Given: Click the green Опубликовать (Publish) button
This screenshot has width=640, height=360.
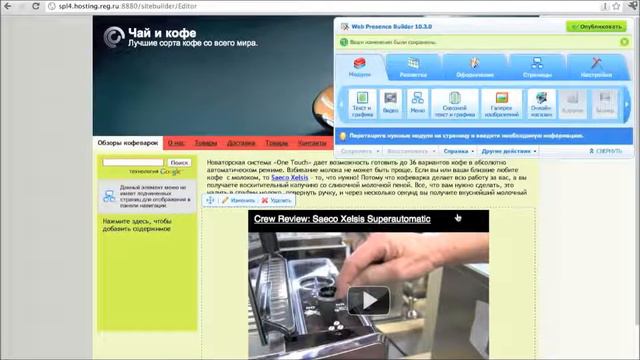Looking at the screenshot, I should point(596,27).
